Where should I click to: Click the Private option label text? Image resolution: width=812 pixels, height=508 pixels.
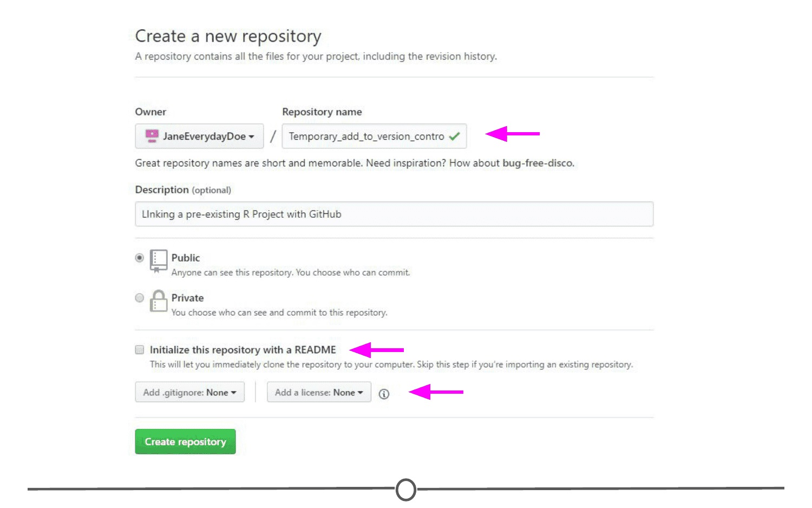point(187,298)
